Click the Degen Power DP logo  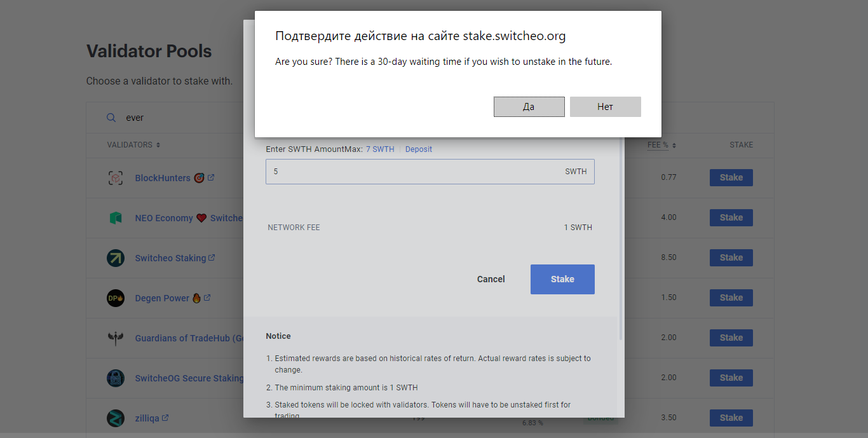(116, 298)
